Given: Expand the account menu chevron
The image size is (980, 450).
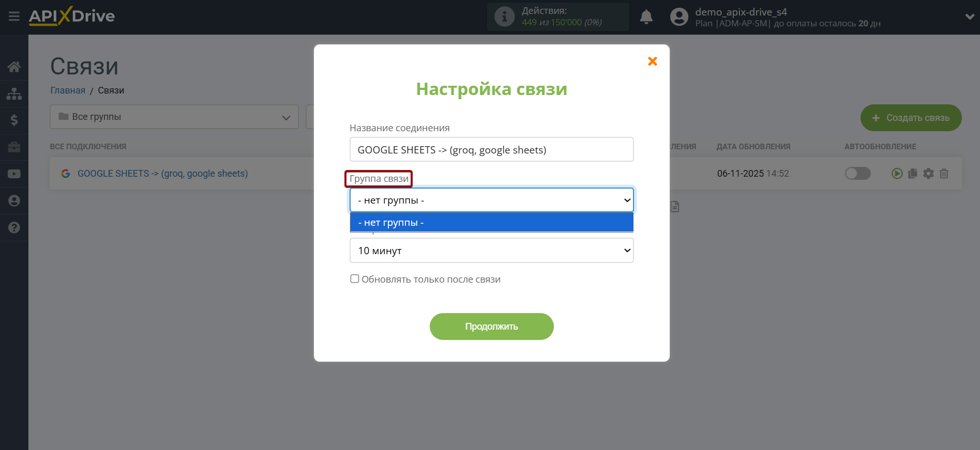Looking at the screenshot, I should pyautogui.click(x=970, y=17).
